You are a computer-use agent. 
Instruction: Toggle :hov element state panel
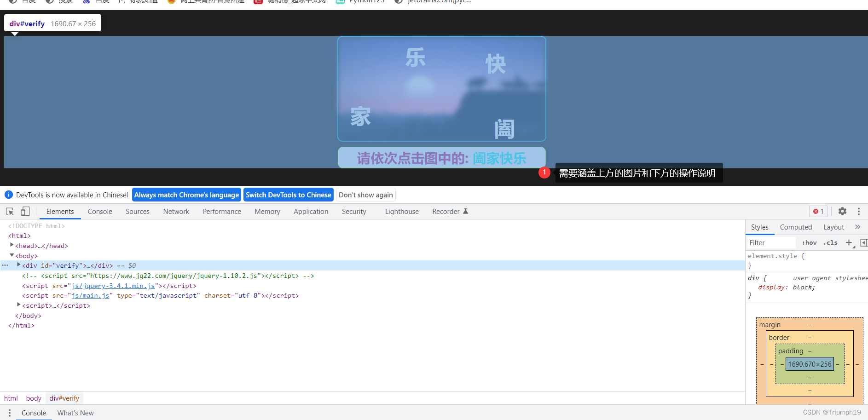click(x=809, y=242)
